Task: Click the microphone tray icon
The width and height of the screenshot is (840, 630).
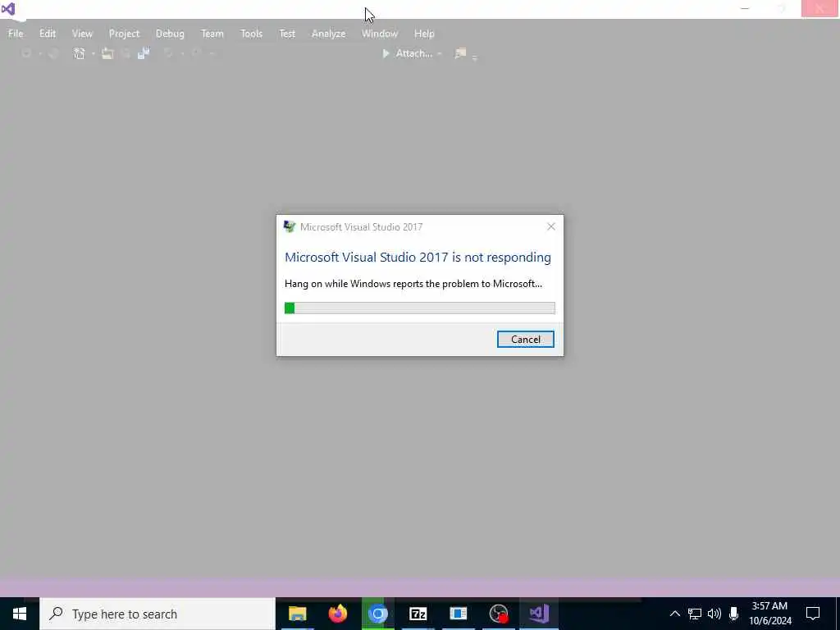Action: (734, 614)
